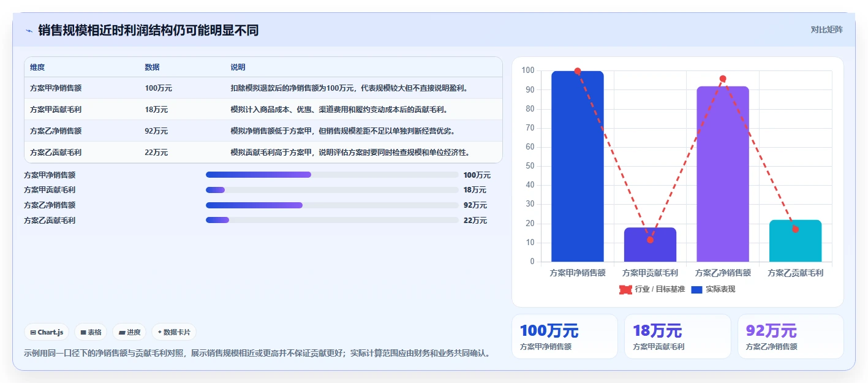This screenshot has width=868, height=383.
Task: Click the blue 方案甲净销售额 chart bar
Action: tap(578, 166)
